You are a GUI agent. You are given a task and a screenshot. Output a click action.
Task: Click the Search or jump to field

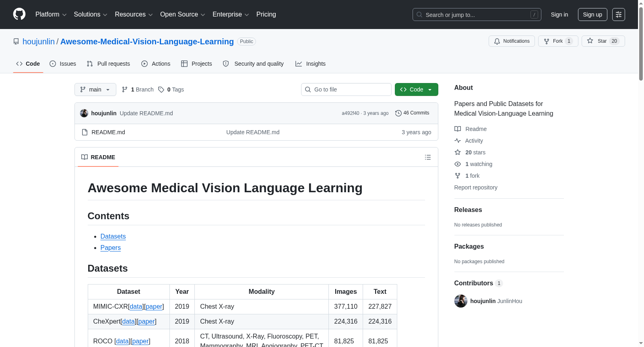[x=477, y=15]
